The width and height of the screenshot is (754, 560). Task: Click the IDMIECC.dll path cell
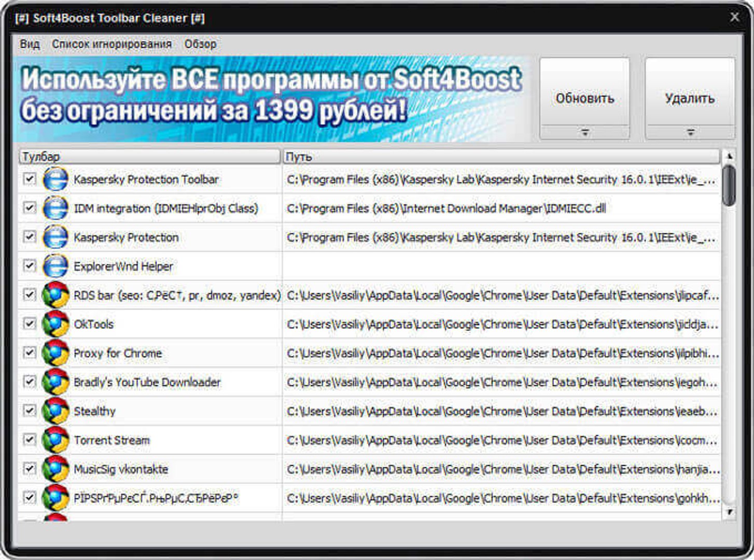[501, 208]
